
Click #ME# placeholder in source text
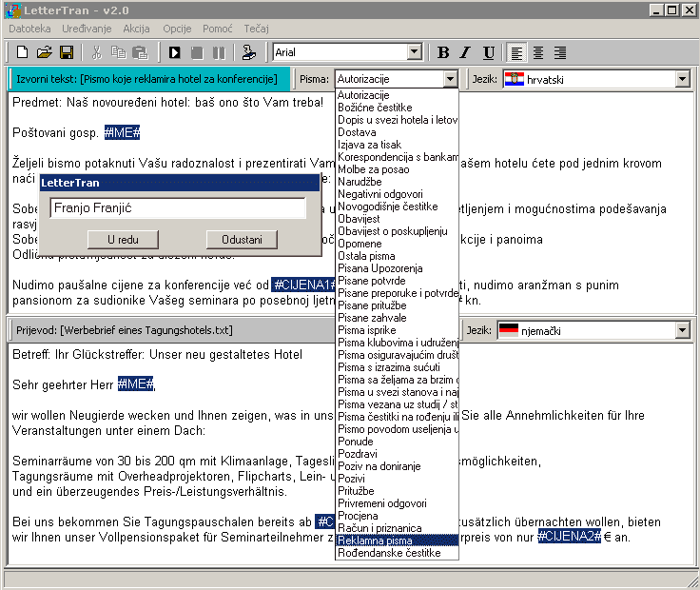pyautogui.click(x=122, y=132)
